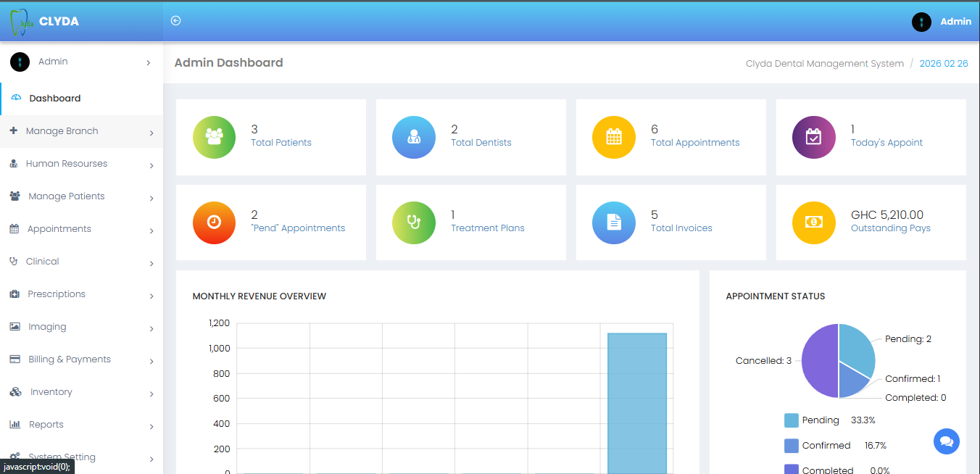Click the GHC 5,210.00 amount
Viewport: 980px width, 474px height.
(x=887, y=215)
